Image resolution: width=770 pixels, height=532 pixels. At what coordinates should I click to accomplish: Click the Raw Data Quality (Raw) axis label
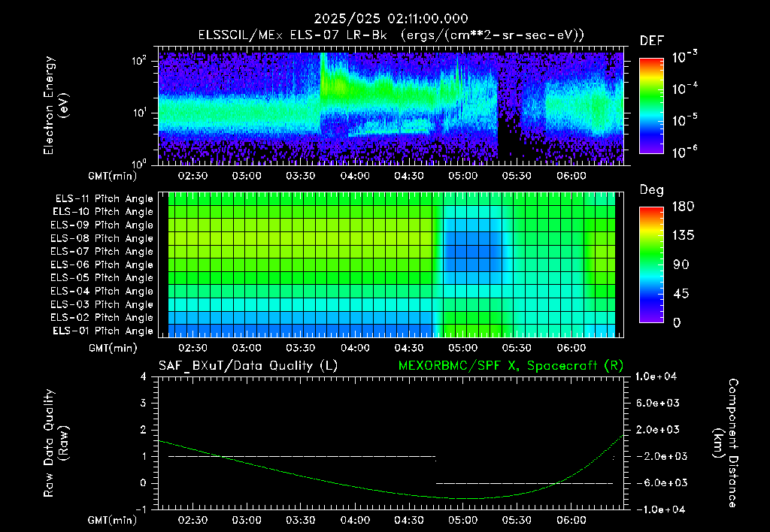(x=56, y=443)
